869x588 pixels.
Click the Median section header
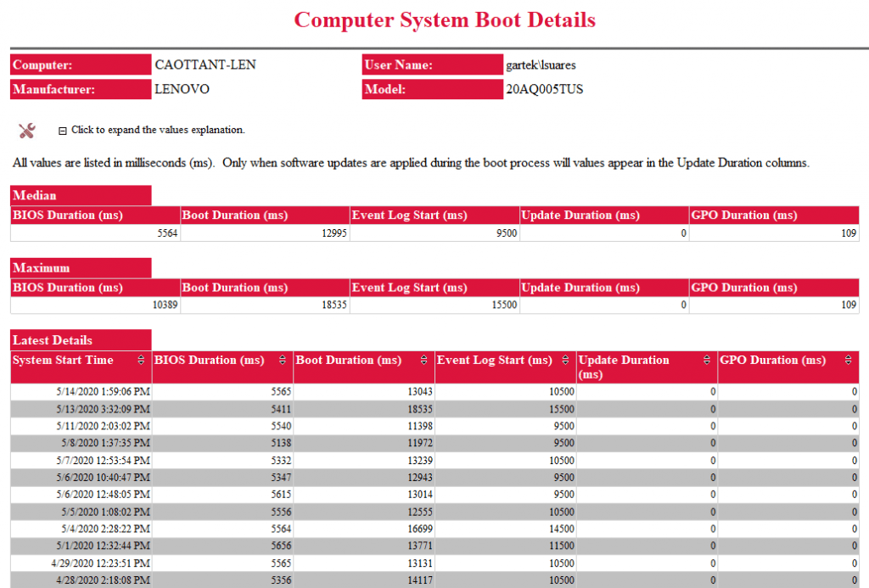[81, 196]
